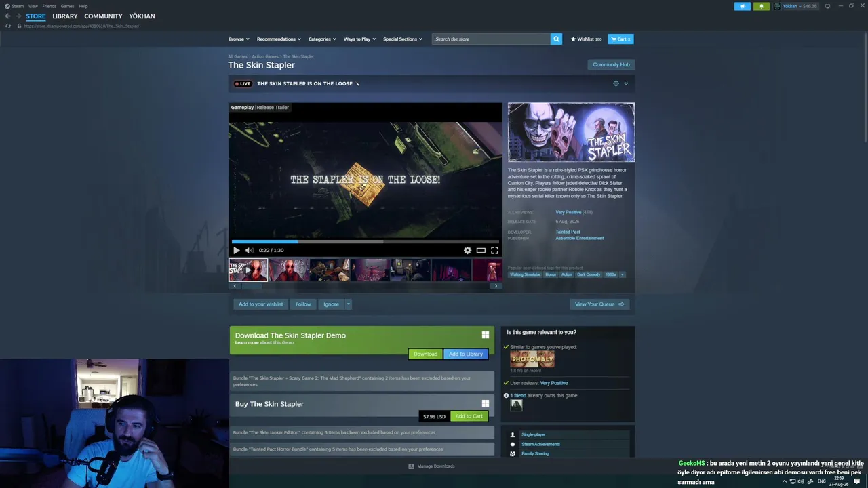This screenshot has height=488, width=868.
Task: Open the Games menu
Action: [68, 6]
